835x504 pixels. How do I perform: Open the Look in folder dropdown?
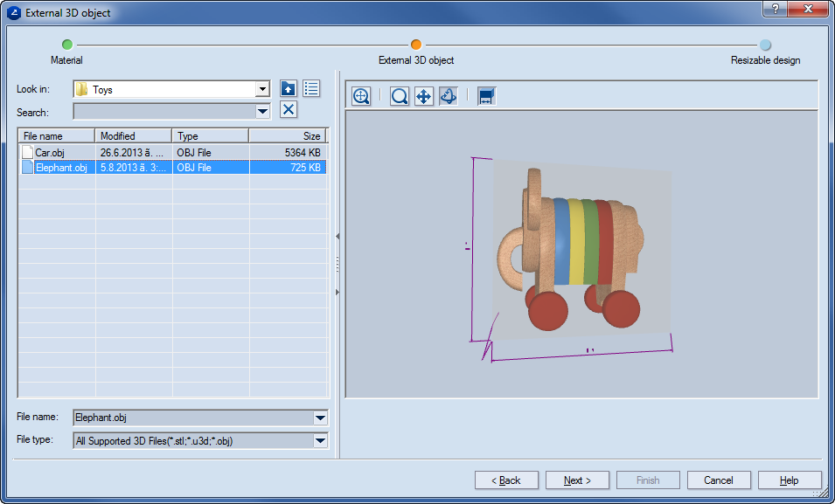click(x=262, y=89)
